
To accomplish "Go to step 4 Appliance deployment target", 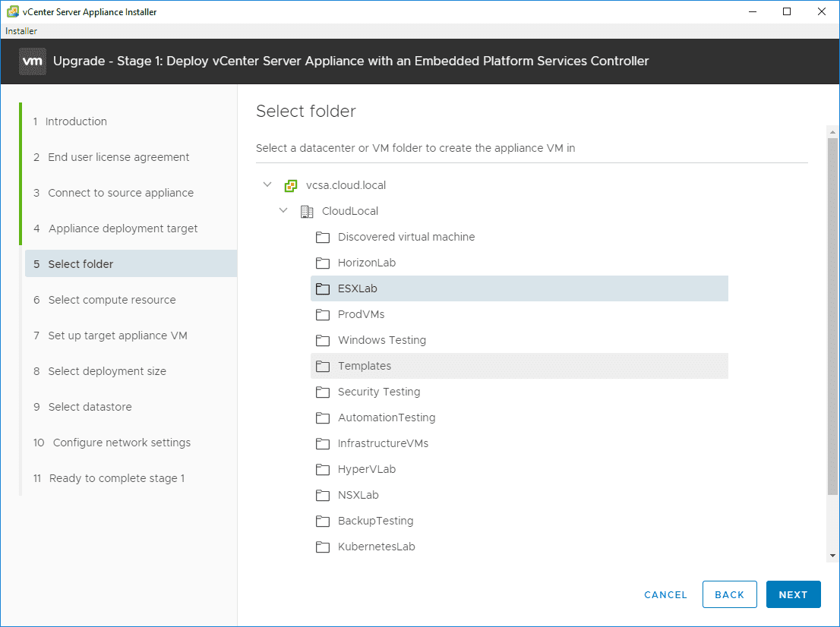I will 122,228.
